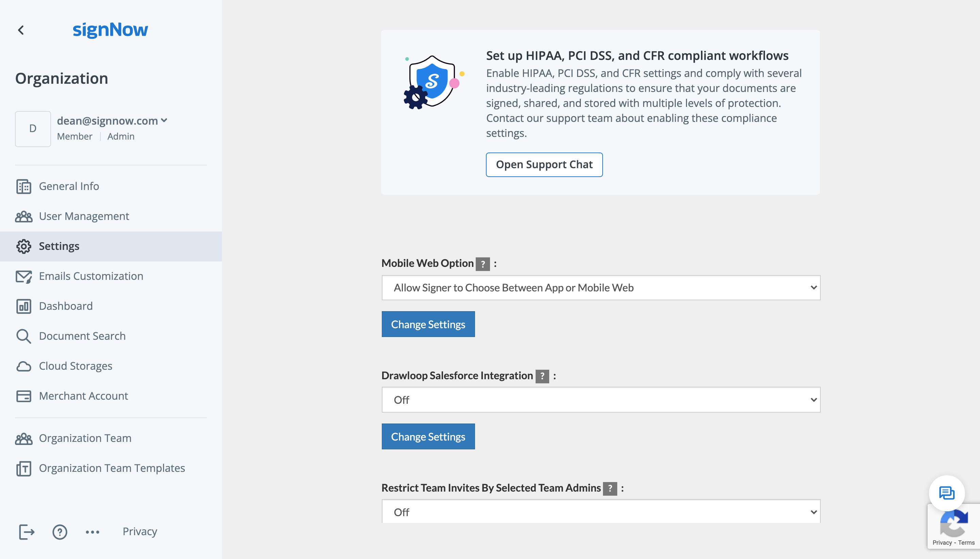Viewport: 980px width, 559px height.
Task: Go to User Management in sidebar
Action: tap(84, 216)
